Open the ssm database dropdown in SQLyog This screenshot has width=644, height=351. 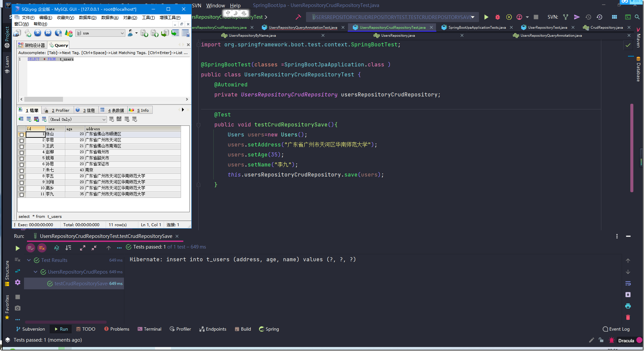[x=100, y=33]
